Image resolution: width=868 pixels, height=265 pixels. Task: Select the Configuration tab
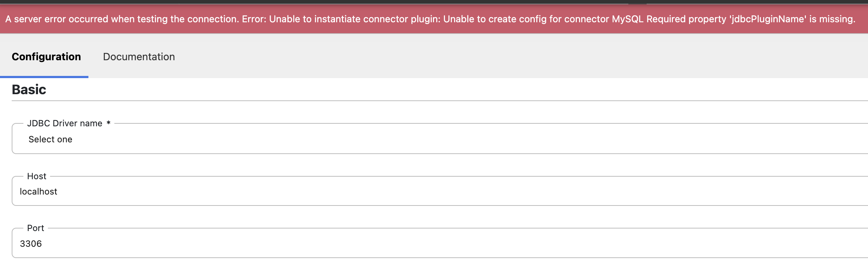[46, 57]
